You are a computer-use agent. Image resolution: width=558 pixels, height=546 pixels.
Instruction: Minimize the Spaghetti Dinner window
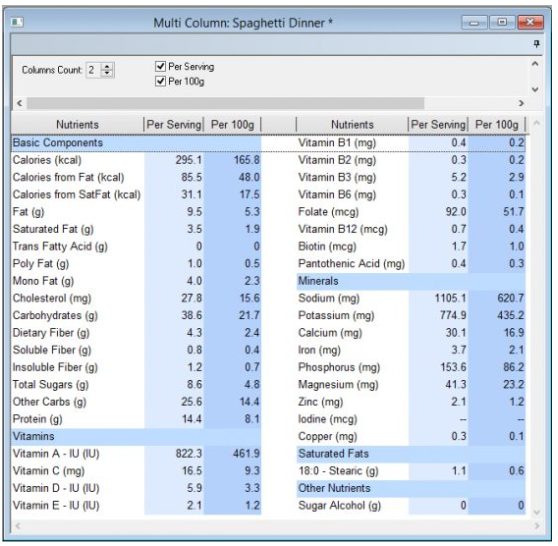tap(474, 23)
